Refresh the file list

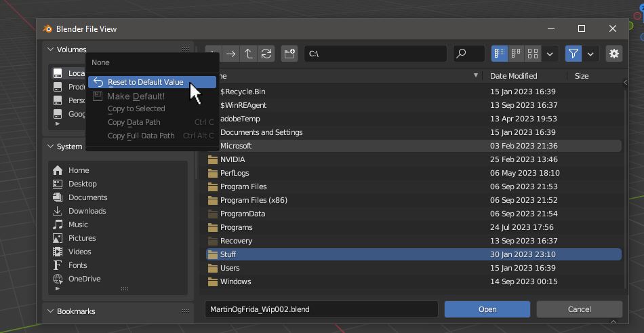click(266, 54)
